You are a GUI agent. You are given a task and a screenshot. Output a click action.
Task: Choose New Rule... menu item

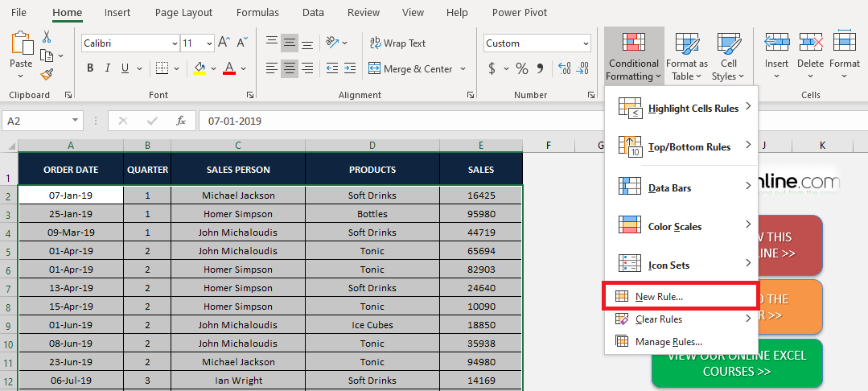click(x=681, y=296)
